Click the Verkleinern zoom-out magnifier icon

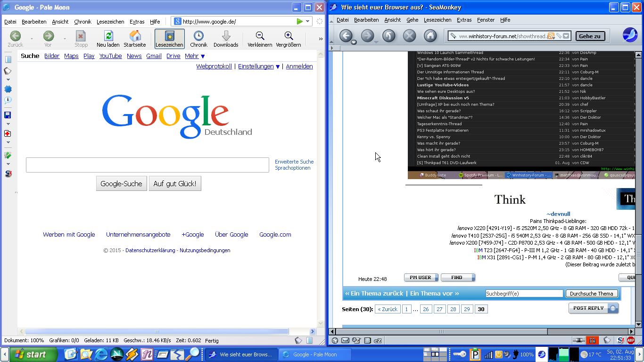pyautogui.click(x=260, y=36)
